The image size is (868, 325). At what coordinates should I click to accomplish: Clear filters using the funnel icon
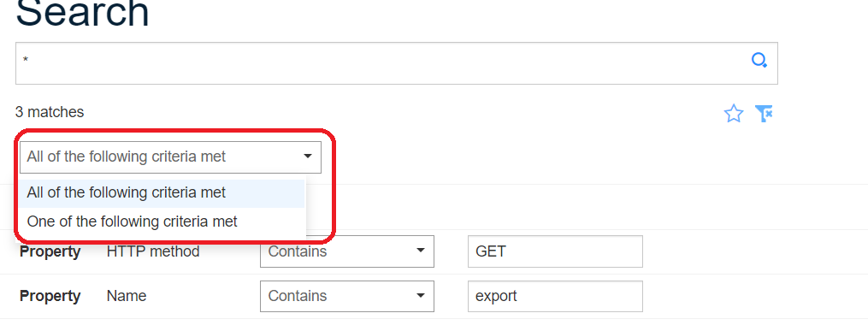764,114
